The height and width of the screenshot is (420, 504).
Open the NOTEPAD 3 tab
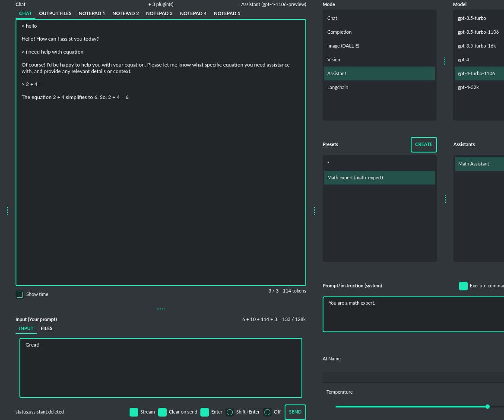click(x=159, y=13)
